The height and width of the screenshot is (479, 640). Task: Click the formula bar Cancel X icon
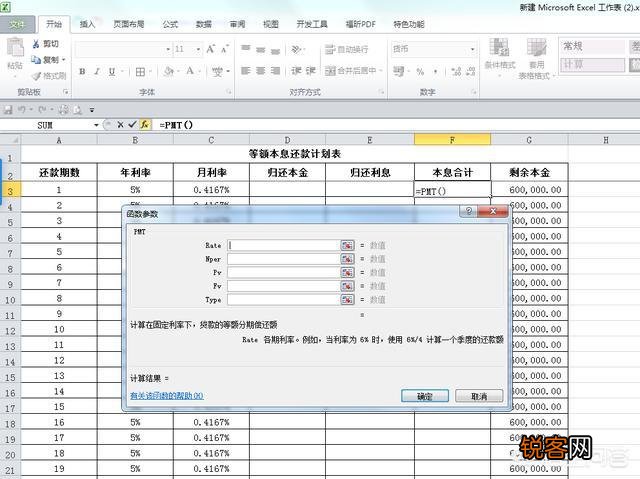[120, 125]
